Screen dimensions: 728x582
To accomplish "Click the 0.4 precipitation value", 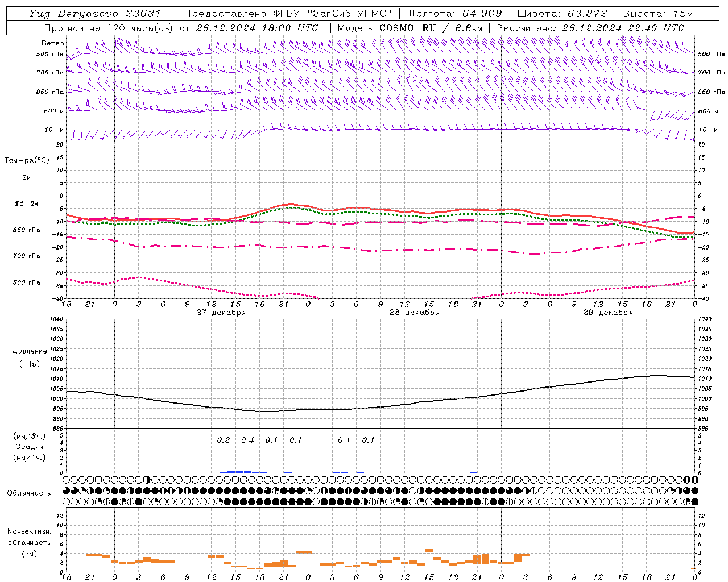I will coord(247,440).
